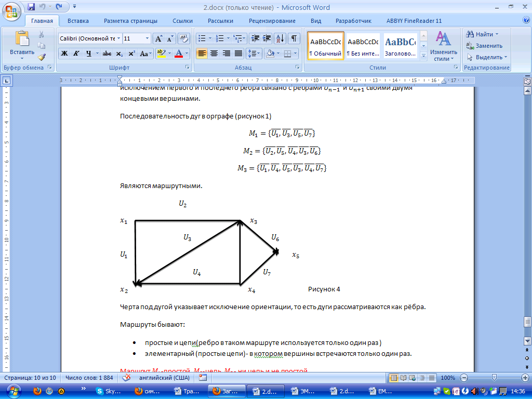Increase paragraph indent

(x=267, y=38)
